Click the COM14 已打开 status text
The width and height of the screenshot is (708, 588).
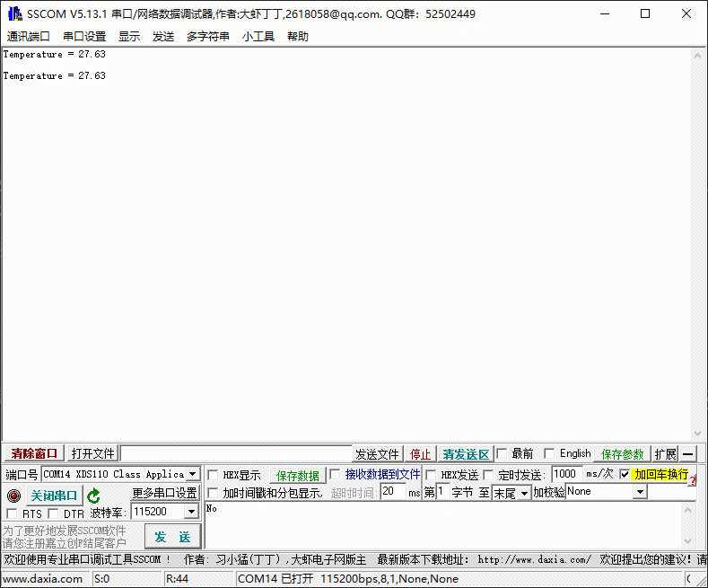pyautogui.click(x=347, y=579)
